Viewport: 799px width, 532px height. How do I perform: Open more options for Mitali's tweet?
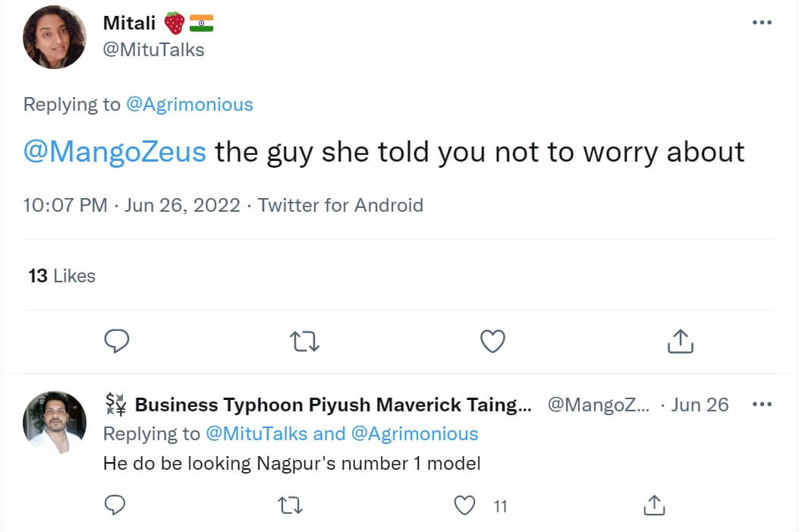(x=761, y=23)
